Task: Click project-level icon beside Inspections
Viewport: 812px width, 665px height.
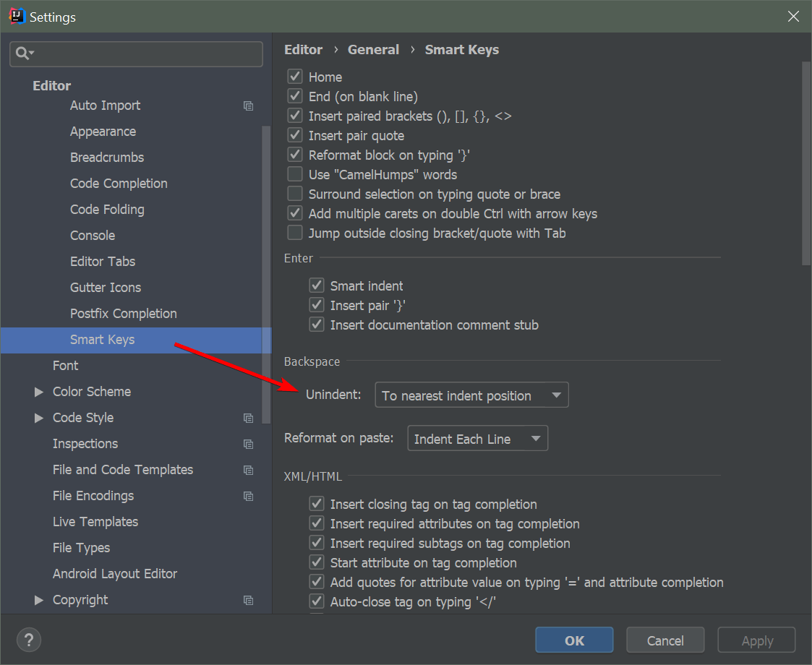Action: (x=249, y=444)
